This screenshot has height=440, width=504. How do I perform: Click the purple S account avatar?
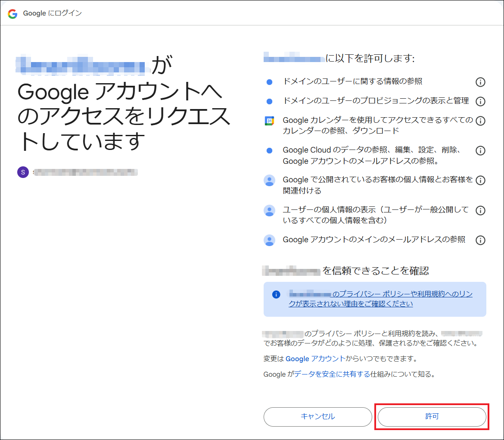(23, 172)
